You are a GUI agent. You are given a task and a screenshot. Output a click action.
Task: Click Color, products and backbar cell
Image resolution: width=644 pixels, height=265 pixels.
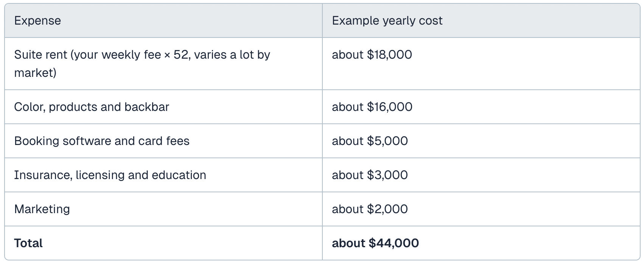(163, 107)
